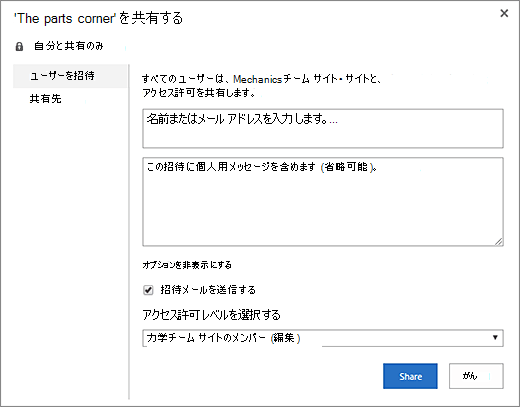520x407 pixels.
Task: Click the 自分と共有のみ status text
Action: (69, 46)
